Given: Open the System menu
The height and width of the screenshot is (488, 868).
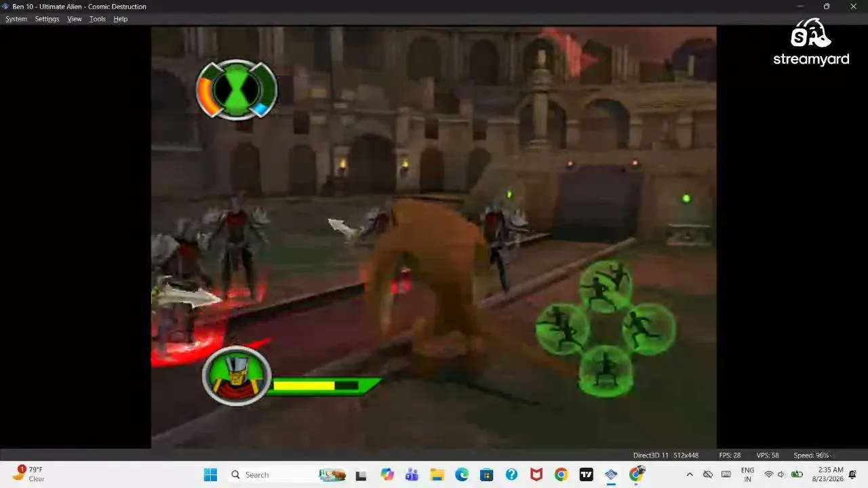Looking at the screenshot, I should [x=16, y=19].
